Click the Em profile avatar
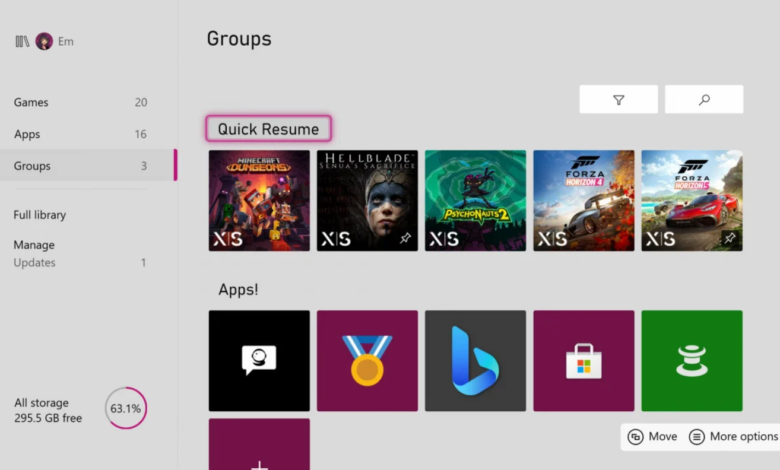Viewport: 780px width, 470px height. pos(44,41)
